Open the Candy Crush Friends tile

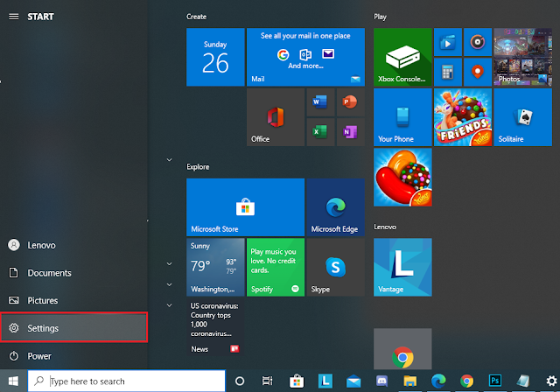tap(463, 117)
